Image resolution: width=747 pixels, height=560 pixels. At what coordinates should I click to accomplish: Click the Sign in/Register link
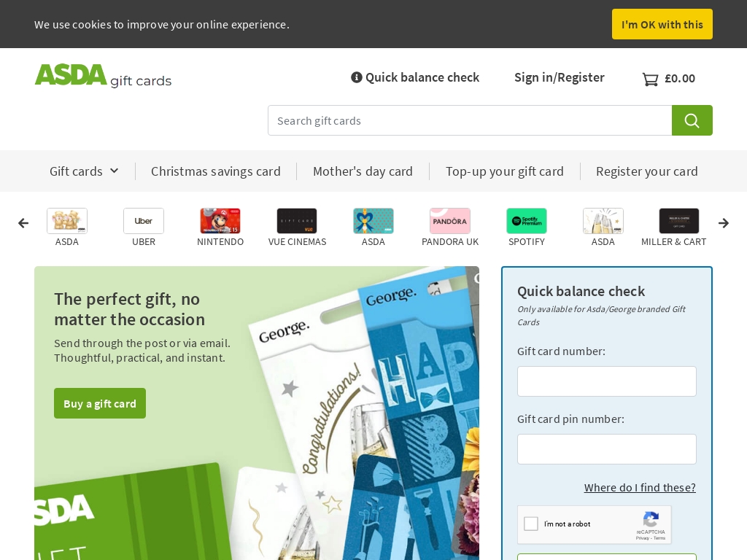coord(560,77)
